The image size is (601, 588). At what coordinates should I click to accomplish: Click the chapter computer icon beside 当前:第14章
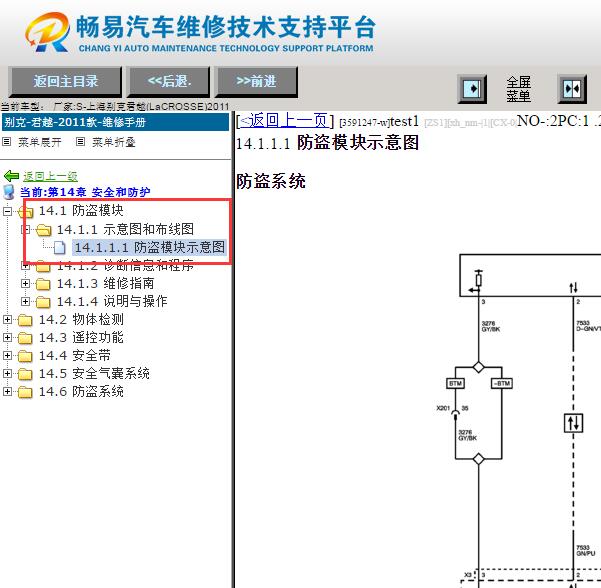click(9, 192)
